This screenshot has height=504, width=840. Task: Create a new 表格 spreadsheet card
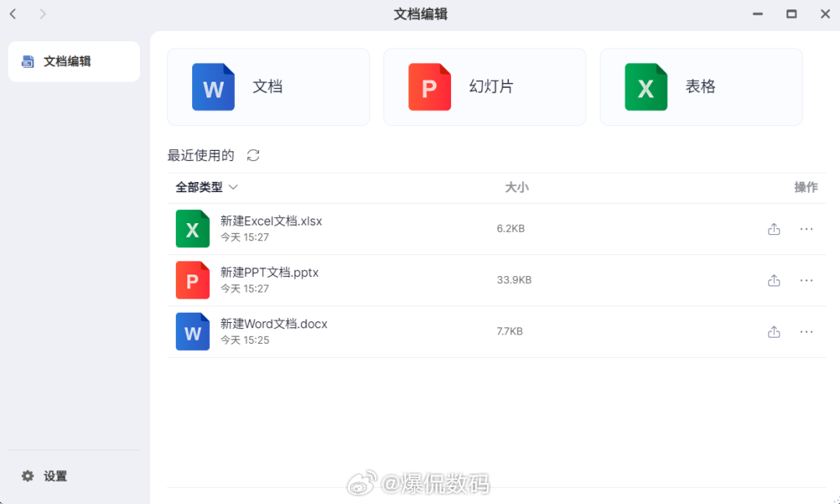(x=702, y=87)
